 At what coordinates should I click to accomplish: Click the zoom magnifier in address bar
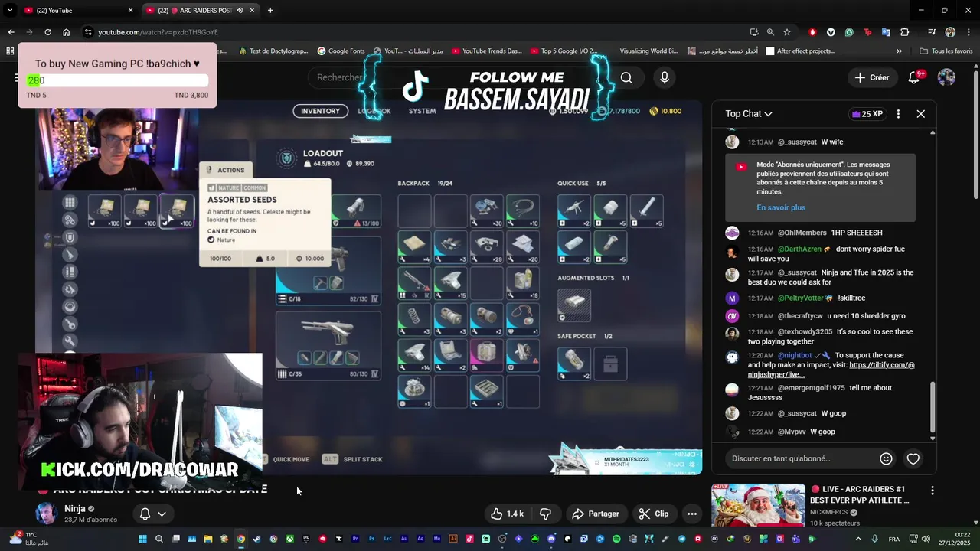[x=771, y=32]
